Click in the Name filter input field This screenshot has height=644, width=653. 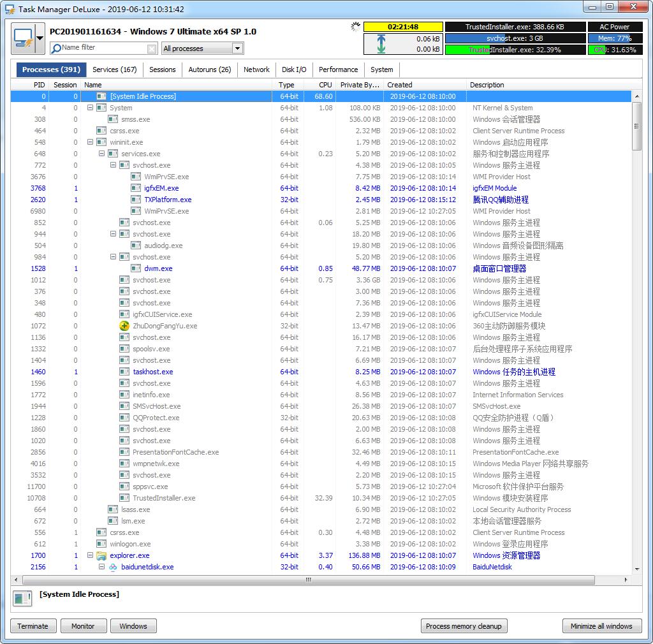coord(102,48)
